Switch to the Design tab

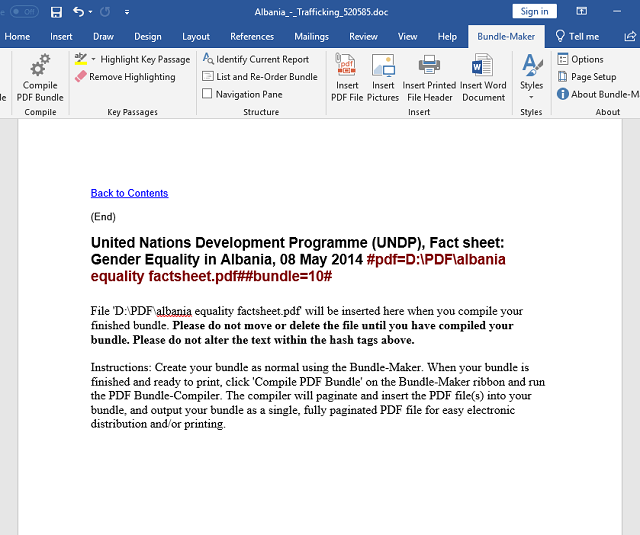[148, 36]
